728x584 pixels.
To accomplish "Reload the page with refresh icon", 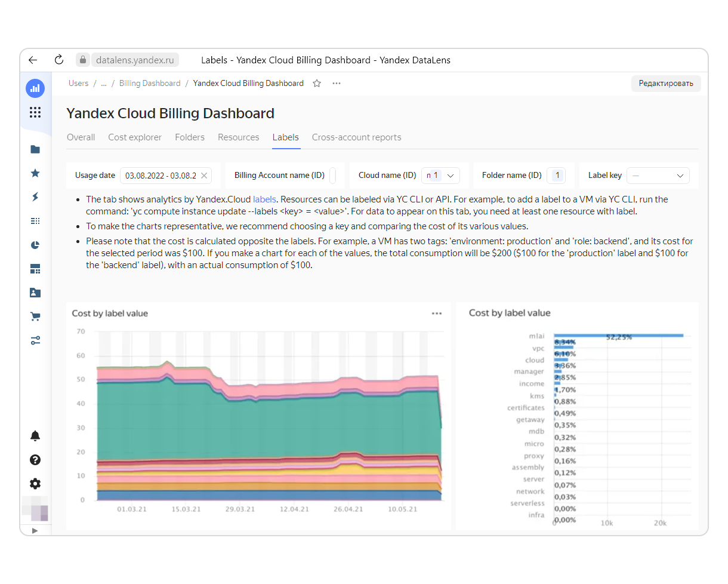I will pyautogui.click(x=58, y=60).
